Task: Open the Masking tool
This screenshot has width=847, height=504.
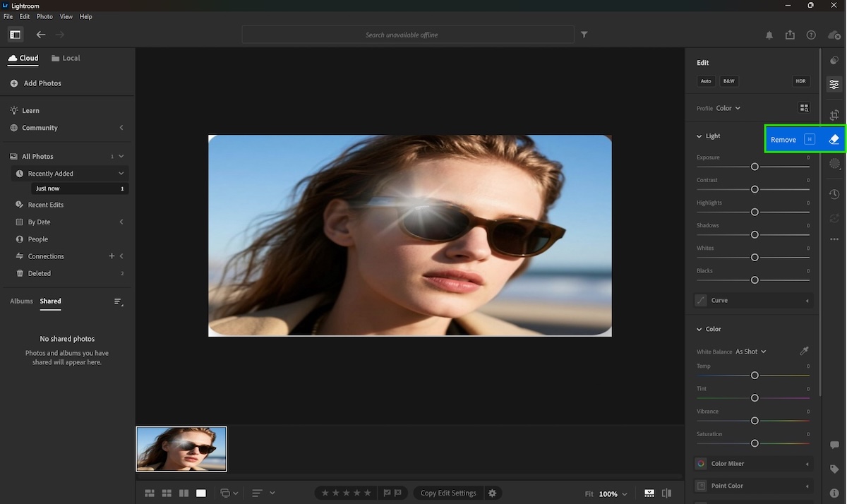Action: pyautogui.click(x=834, y=164)
